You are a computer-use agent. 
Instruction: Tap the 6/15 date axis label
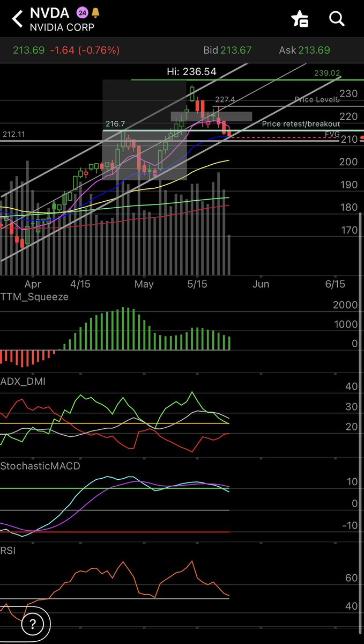click(335, 283)
